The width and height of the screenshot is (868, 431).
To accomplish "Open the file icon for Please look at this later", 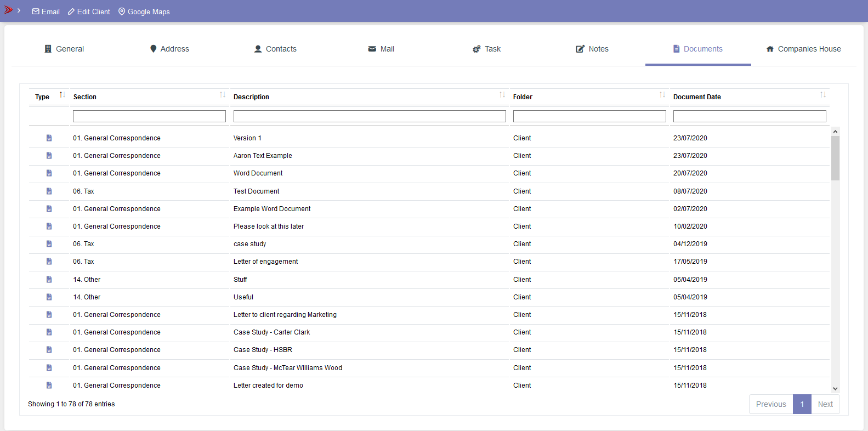I will 49,226.
